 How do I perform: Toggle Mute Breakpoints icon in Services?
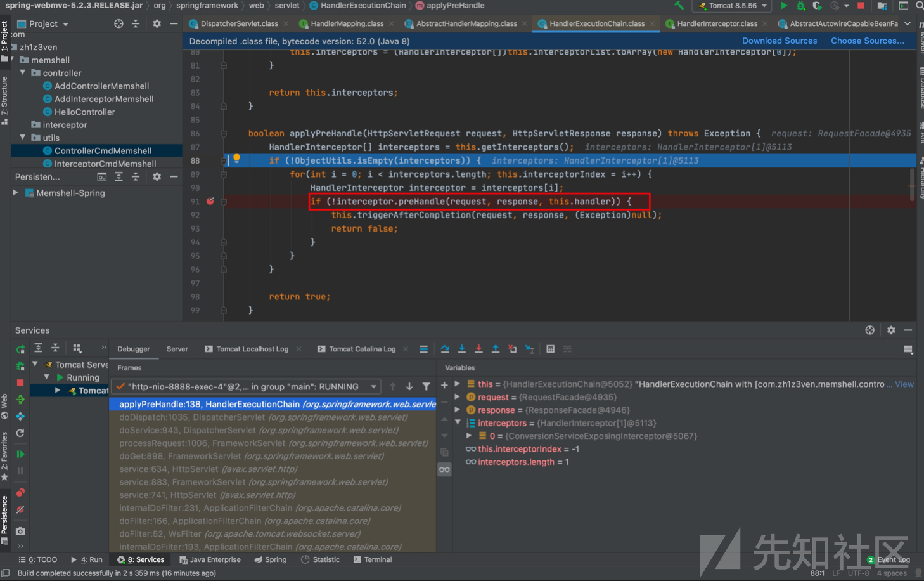pos(20,509)
